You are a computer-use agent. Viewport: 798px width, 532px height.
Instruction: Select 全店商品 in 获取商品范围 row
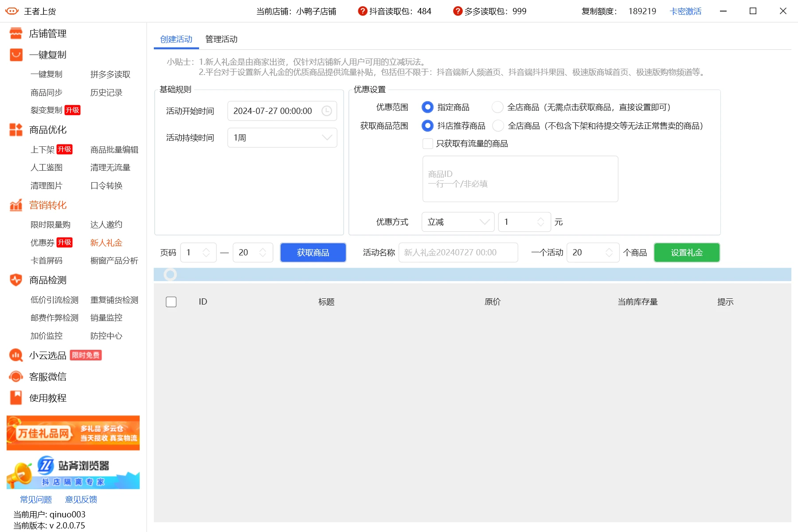pyautogui.click(x=498, y=125)
